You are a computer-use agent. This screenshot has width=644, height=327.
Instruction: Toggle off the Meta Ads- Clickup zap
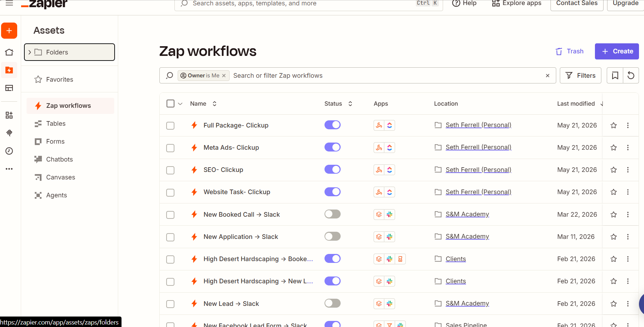332,147
